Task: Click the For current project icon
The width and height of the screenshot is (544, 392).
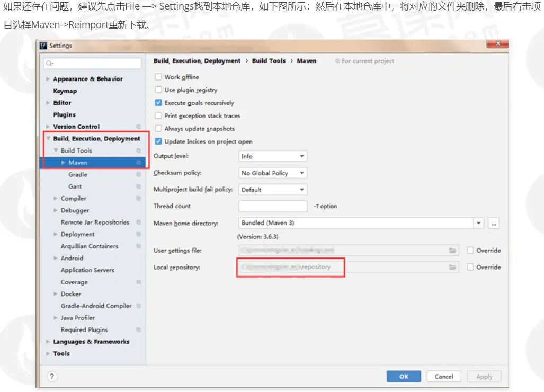Action: (337, 61)
